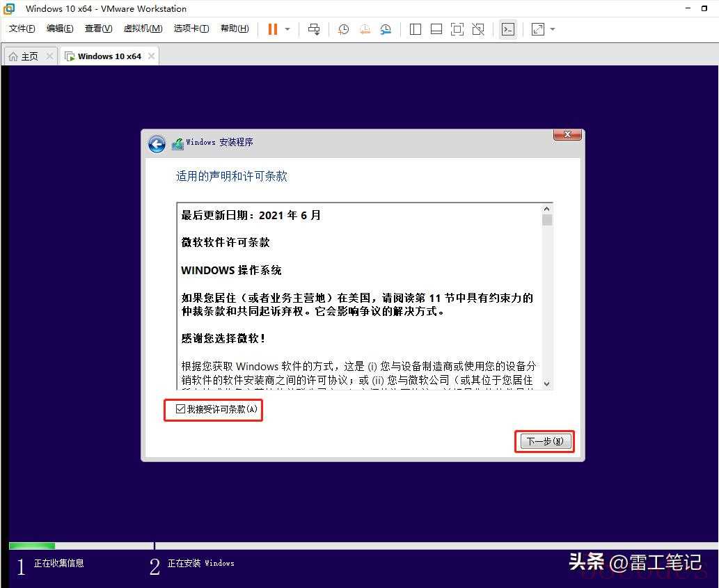Open the dropdown arrow beside pause button

point(287,29)
